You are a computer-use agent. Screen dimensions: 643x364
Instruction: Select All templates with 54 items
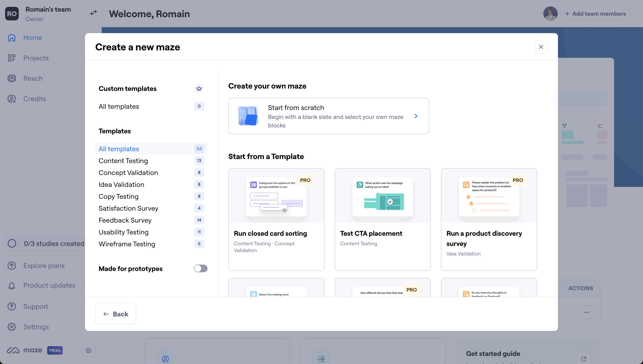click(151, 149)
